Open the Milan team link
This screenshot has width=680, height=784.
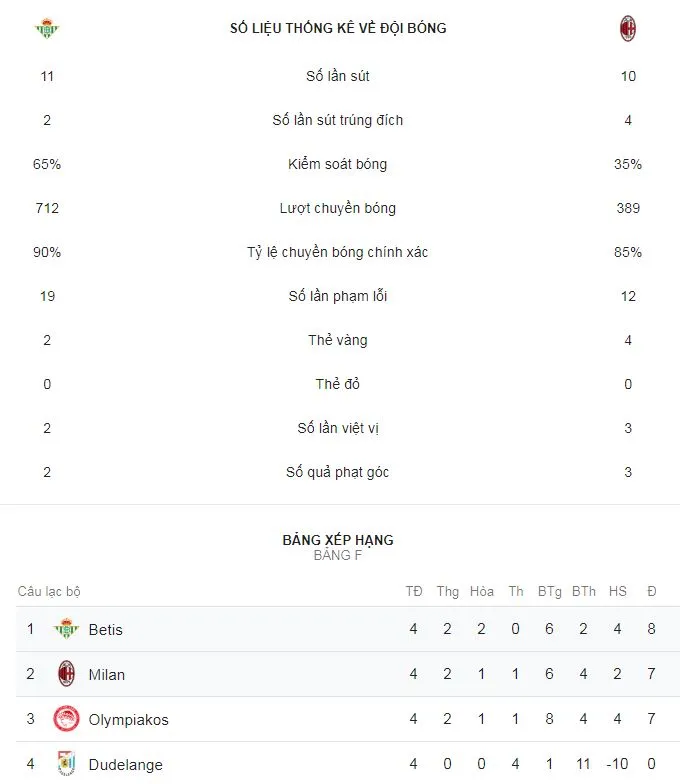107,675
